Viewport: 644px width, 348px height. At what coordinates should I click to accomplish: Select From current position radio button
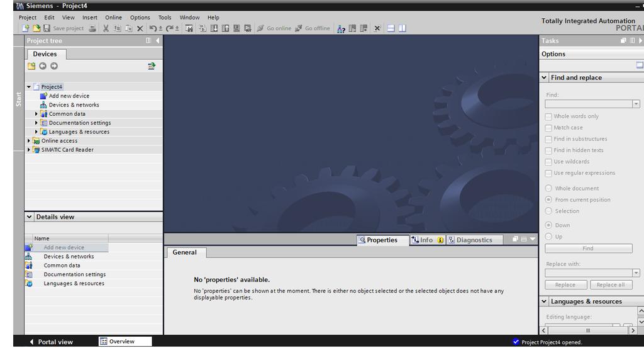point(548,199)
